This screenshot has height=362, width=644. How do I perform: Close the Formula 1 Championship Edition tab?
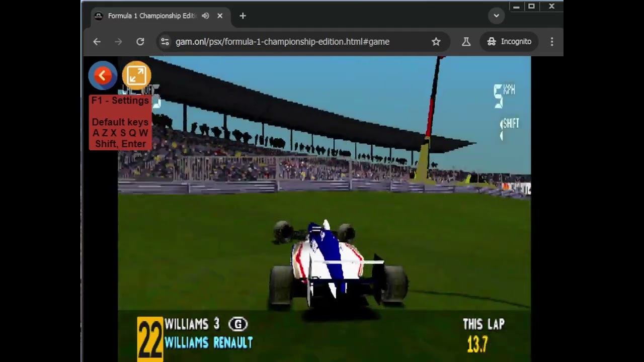coord(220,16)
